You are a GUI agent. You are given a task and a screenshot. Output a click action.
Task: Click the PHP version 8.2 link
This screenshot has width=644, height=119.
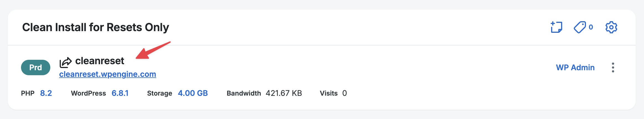click(46, 93)
